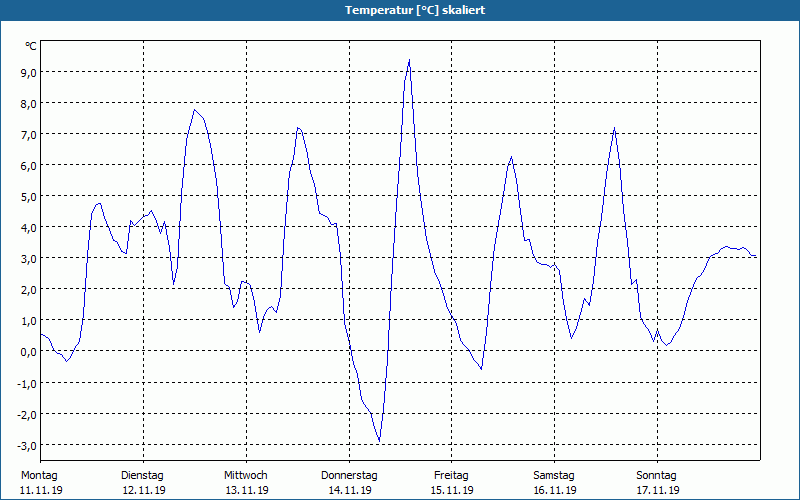Click the '4,0' y-axis label
Viewport: 800px width, 500px height.
29,228
